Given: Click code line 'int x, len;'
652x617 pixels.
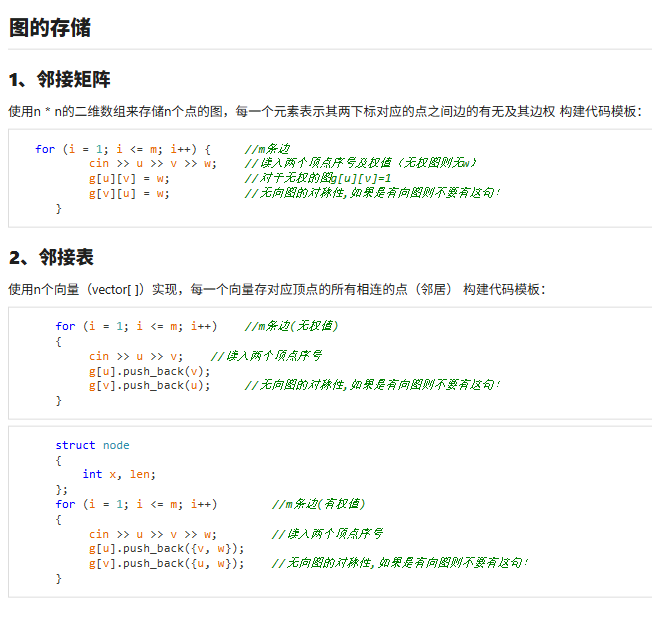Looking at the screenshot, I should pyautogui.click(x=119, y=474).
